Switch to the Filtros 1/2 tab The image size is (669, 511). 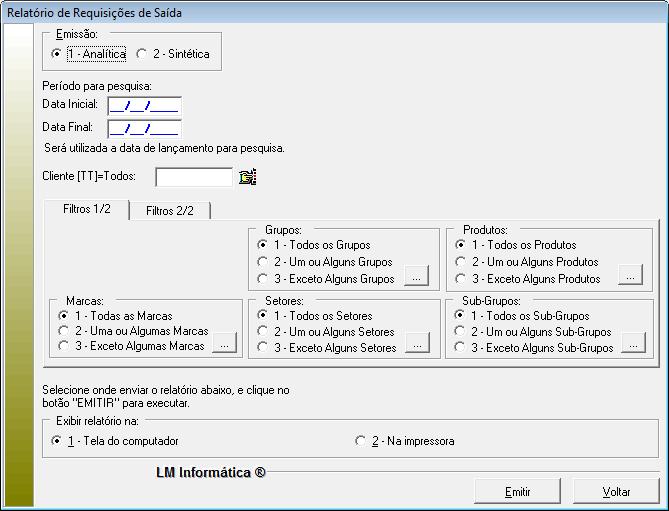(x=87, y=209)
